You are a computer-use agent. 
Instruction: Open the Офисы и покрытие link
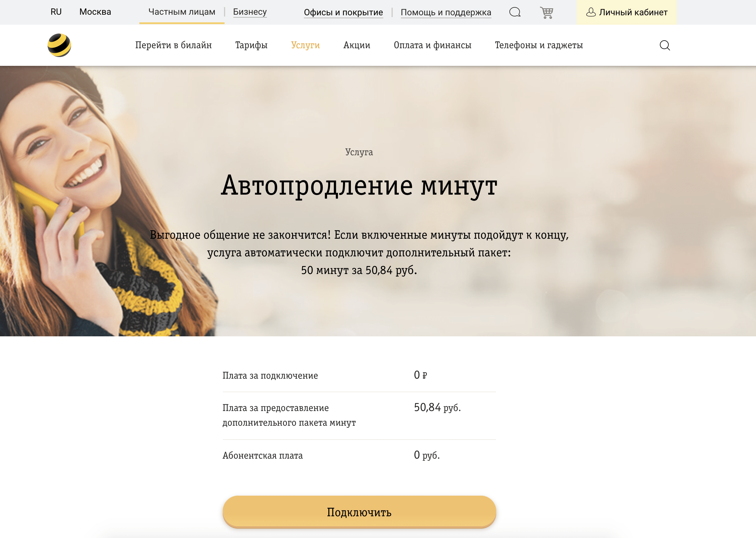coord(343,12)
